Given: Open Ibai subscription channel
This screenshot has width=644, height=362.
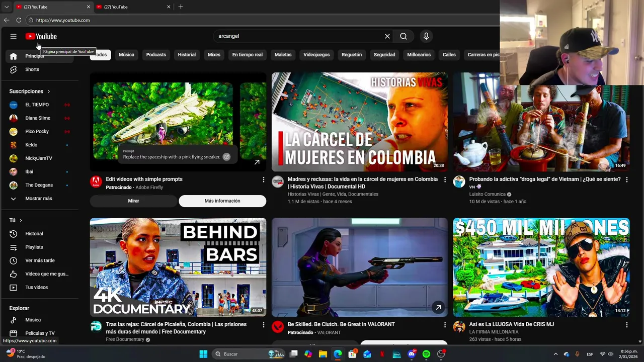Looking at the screenshot, I should point(39,171).
